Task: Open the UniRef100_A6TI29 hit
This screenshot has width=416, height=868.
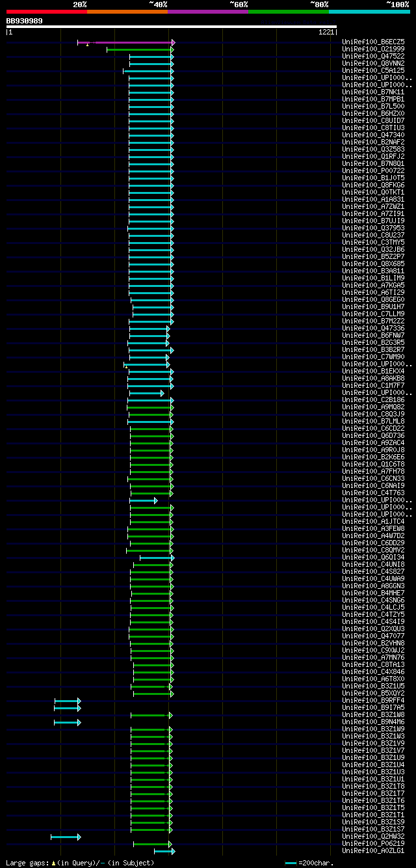Action: coord(374,292)
